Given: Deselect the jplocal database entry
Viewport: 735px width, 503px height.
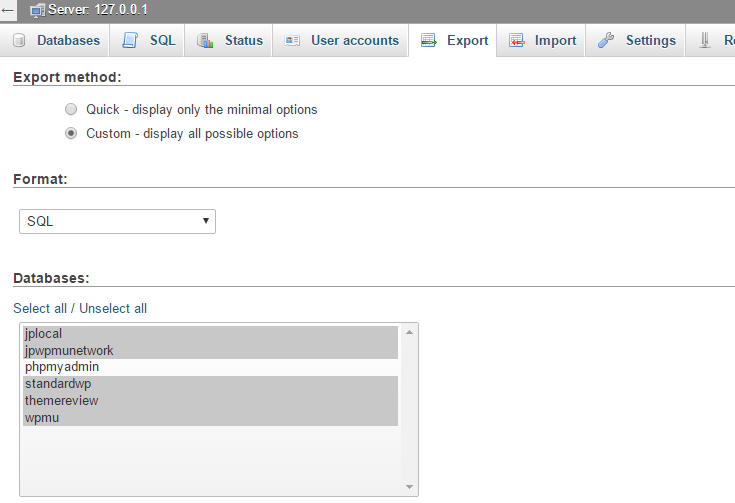Looking at the screenshot, I should 44,334.
